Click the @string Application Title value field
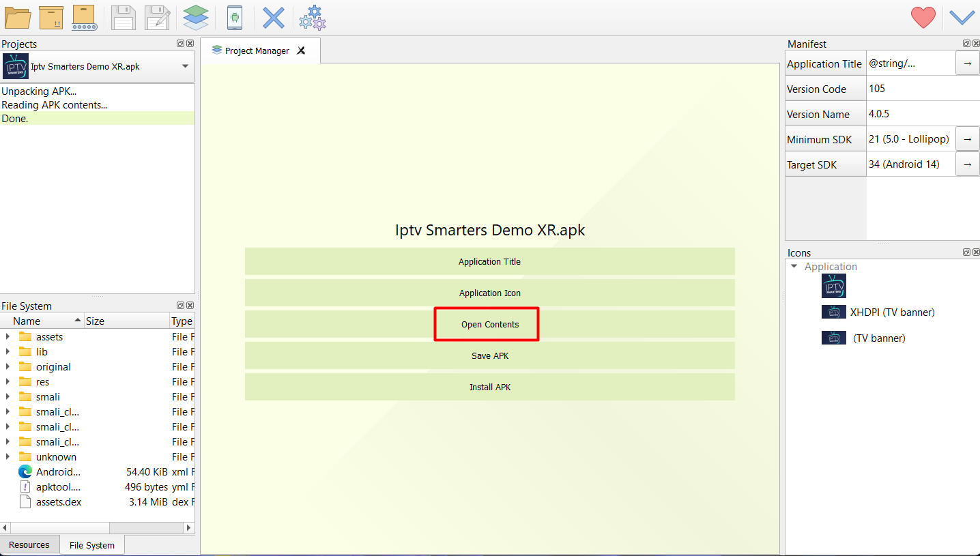Image resolution: width=980 pixels, height=556 pixels. (x=910, y=63)
